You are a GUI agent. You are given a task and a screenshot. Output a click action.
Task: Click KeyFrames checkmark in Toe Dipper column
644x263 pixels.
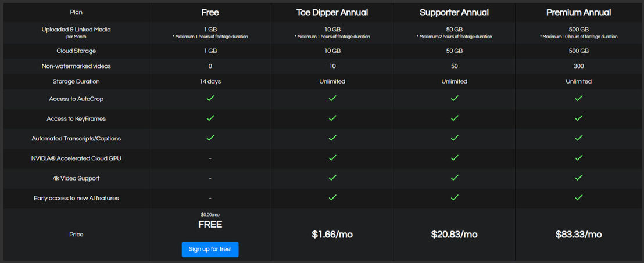point(332,118)
